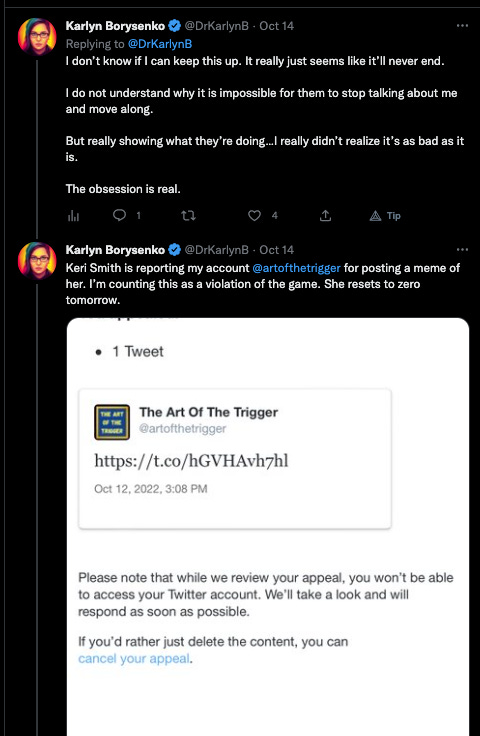Click Karlyn Borysenko name on second tweet
The image size is (480, 736).
(x=115, y=250)
